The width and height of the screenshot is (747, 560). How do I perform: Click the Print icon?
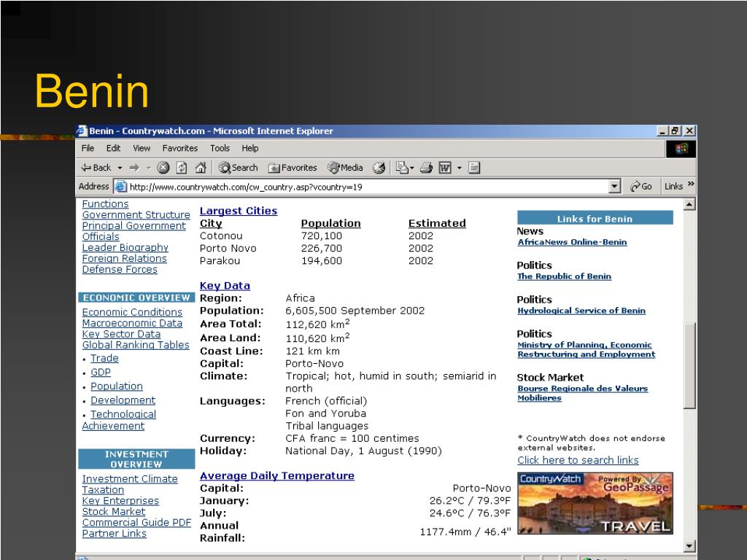click(426, 168)
